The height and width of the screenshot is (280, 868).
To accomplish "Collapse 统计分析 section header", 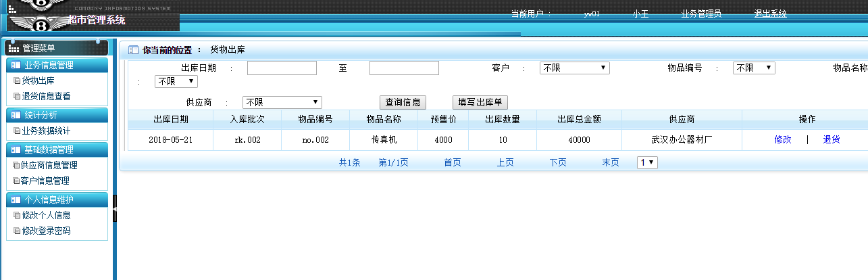I will (56, 115).
